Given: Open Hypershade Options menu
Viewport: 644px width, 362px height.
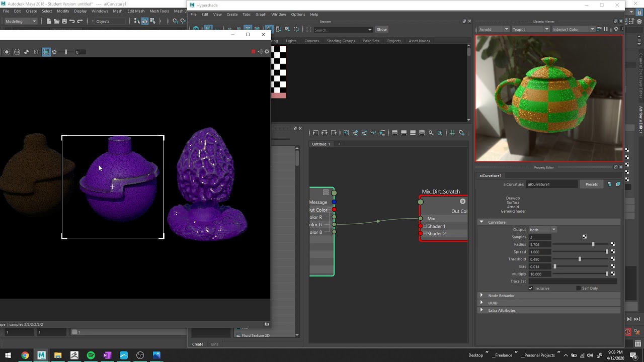Looking at the screenshot, I should click(x=298, y=15).
